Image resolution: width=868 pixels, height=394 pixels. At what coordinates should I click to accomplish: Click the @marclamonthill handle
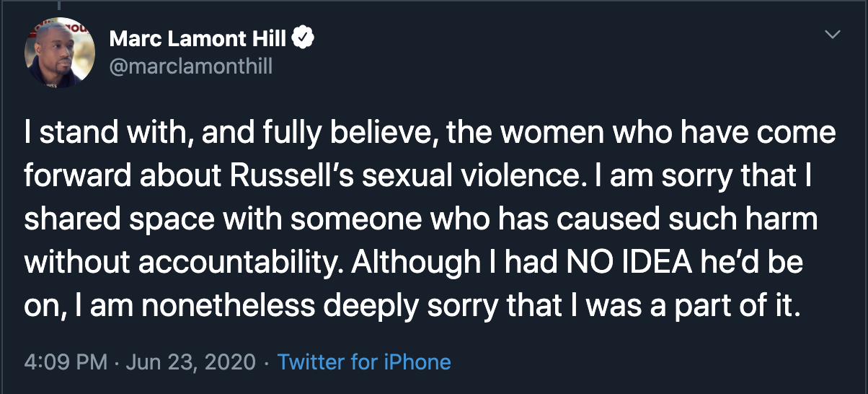191,67
